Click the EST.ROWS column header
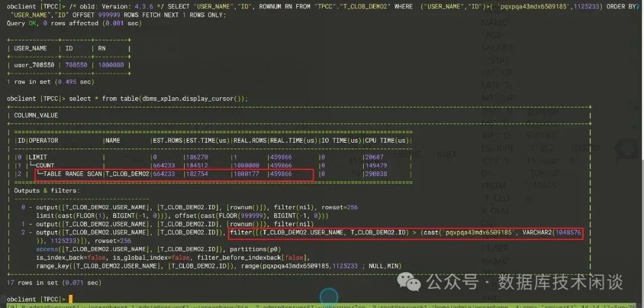This screenshot has height=308, width=644. pyautogui.click(x=167, y=141)
